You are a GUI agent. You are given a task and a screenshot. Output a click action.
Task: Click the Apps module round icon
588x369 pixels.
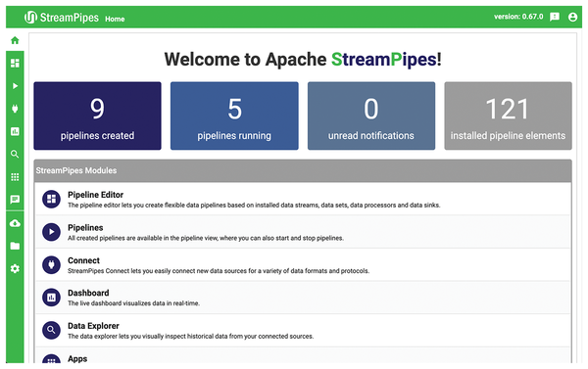51,358
